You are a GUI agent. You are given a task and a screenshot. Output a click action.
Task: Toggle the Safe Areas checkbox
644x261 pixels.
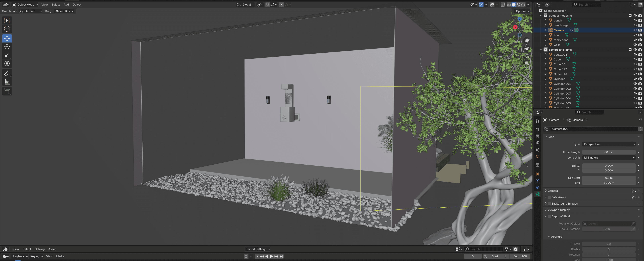coord(549,197)
